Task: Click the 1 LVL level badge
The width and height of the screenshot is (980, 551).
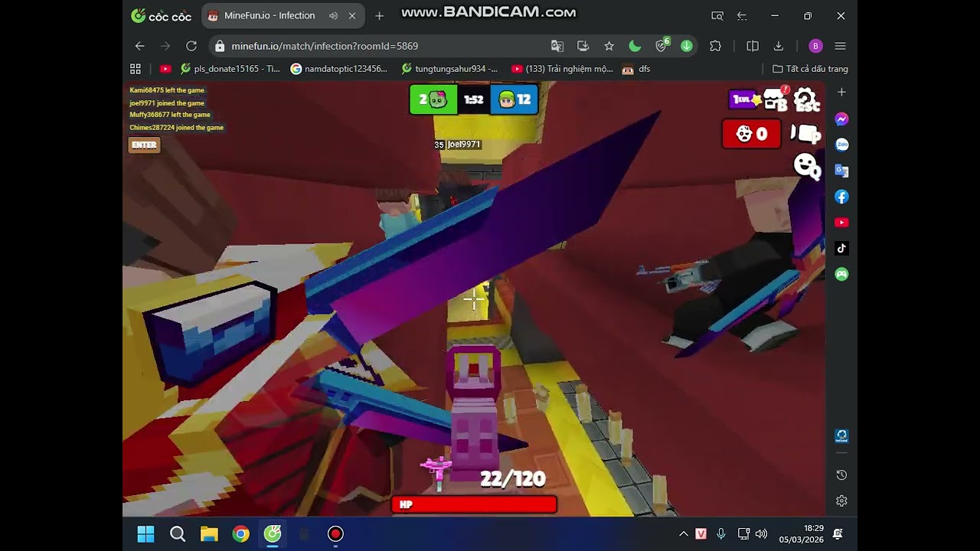Action: [744, 99]
